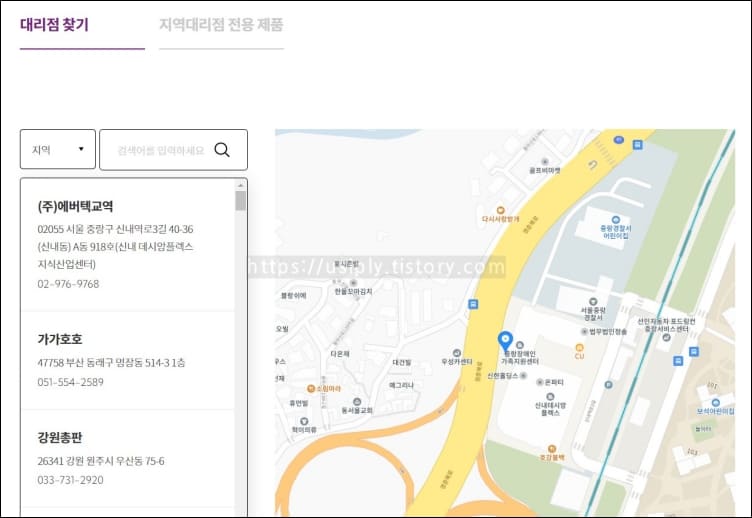Click the 골프버디앳 map marker
This screenshot has height=518, width=752.
[x=544, y=162]
